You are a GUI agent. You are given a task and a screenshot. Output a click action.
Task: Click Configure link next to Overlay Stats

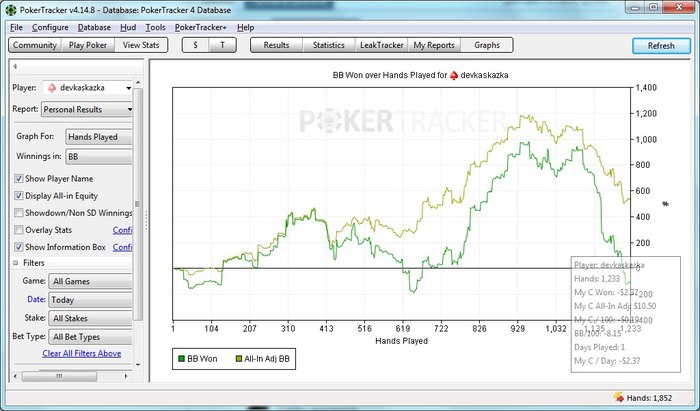pyautogui.click(x=122, y=230)
